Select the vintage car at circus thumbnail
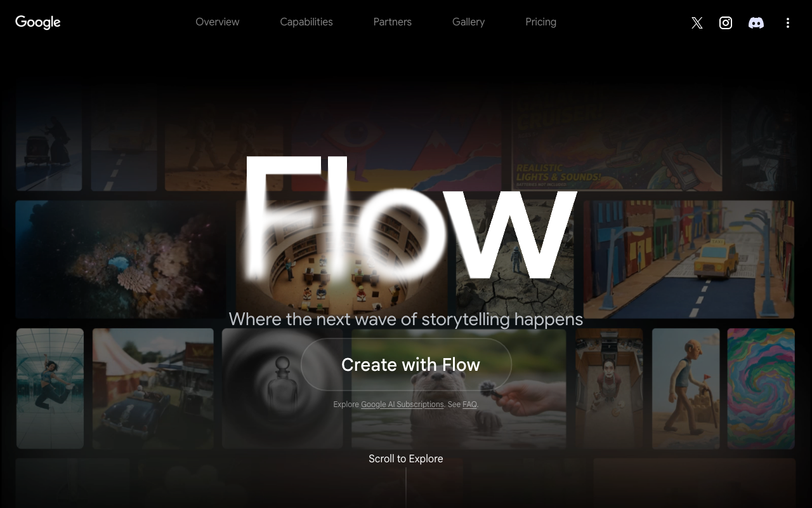Screen dimensions: 812x508 tap(153, 389)
